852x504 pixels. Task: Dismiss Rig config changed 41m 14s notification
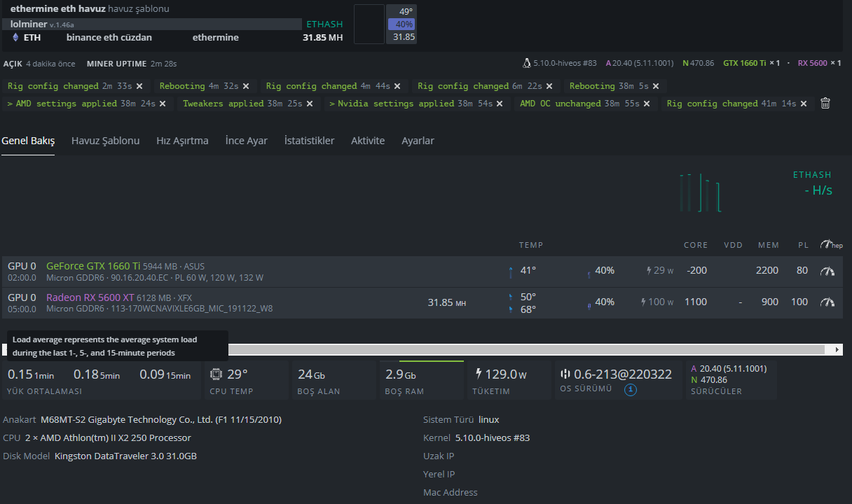pos(804,104)
